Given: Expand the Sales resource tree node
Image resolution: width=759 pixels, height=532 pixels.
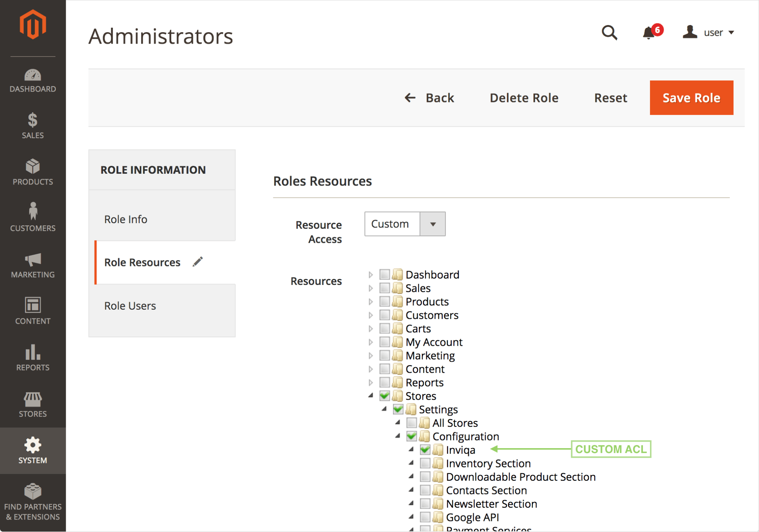Looking at the screenshot, I should pyautogui.click(x=371, y=288).
